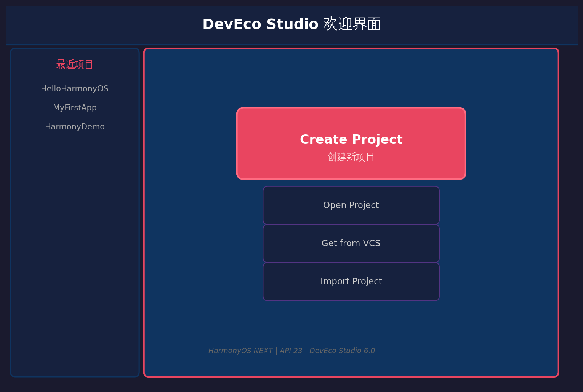Viewport: 583px width, 392px height.
Task: Select Get from VCS
Action: click(x=351, y=244)
